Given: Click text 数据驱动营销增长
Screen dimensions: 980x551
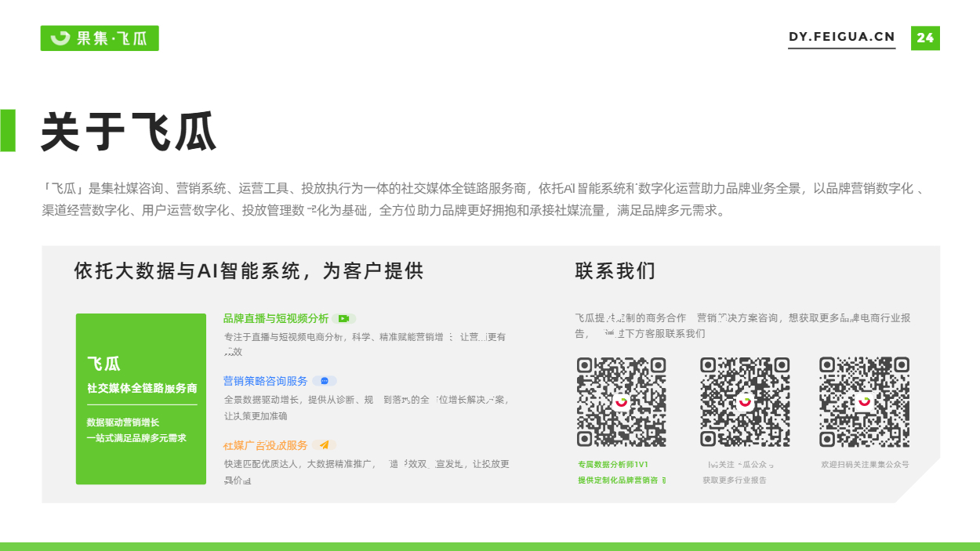Looking at the screenshot, I should [x=123, y=422].
